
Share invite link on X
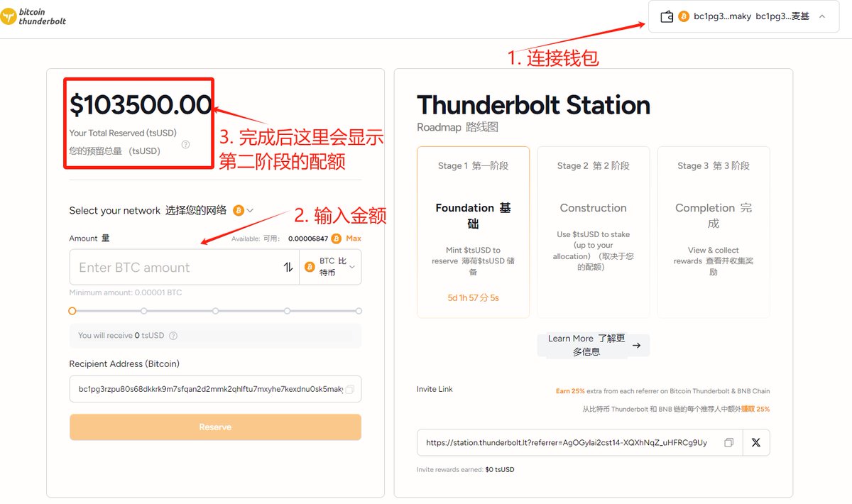(x=755, y=442)
